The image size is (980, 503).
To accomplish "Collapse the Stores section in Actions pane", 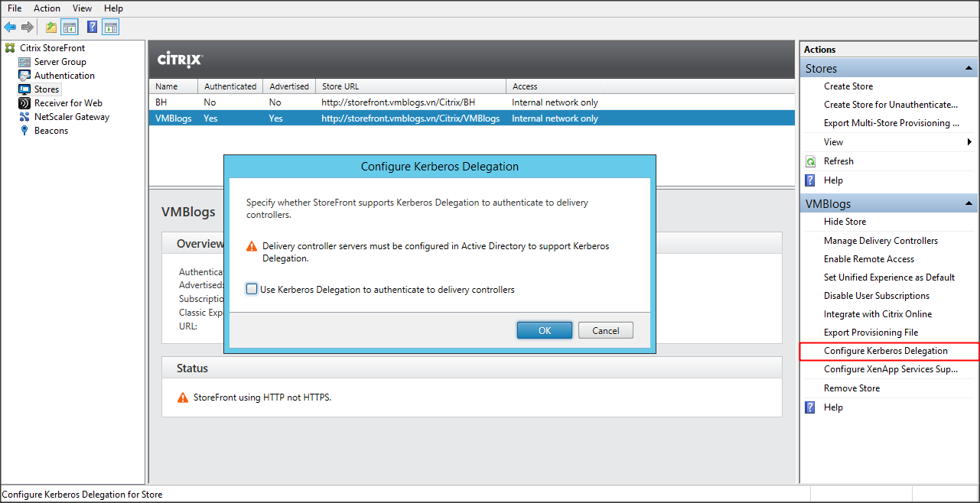I will click(969, 69).
